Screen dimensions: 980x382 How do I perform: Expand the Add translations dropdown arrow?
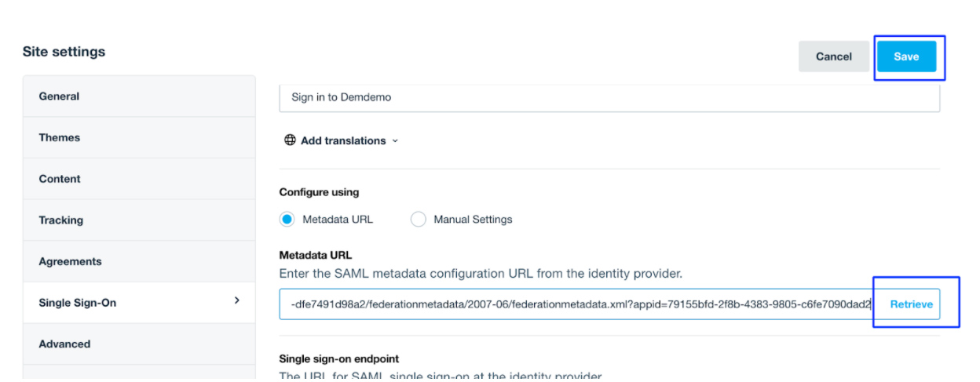(395, 141)
